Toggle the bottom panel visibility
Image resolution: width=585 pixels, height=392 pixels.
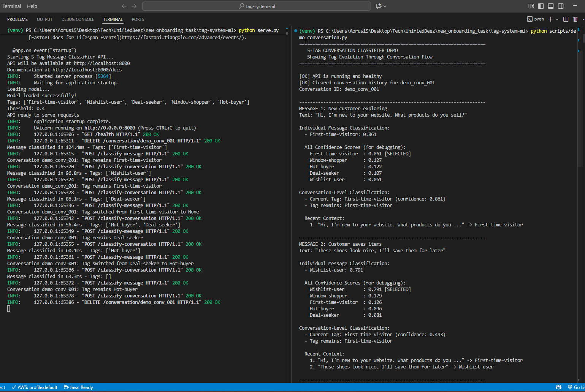pyautogui.click(x=551, y=6)
